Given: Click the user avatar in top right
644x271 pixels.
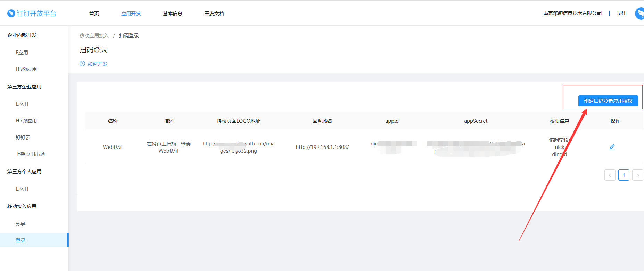Looking at the screenshot, I should pos(640,14).
